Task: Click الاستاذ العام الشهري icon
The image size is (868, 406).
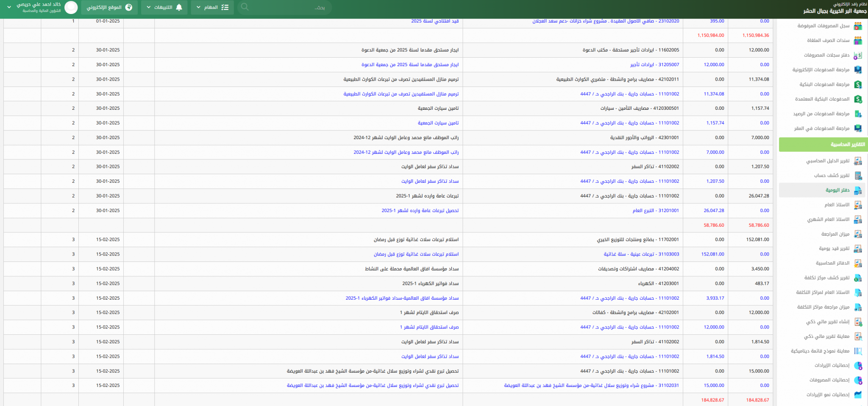Action: [x=858, y=220]
